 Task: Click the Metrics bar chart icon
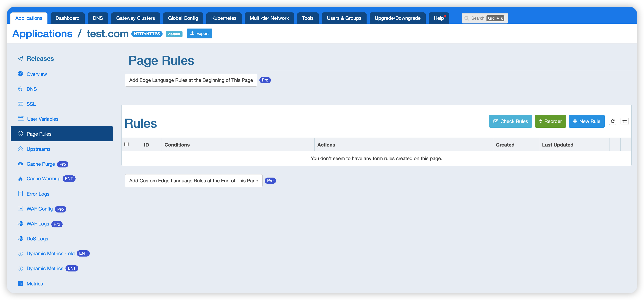(21, 284)
